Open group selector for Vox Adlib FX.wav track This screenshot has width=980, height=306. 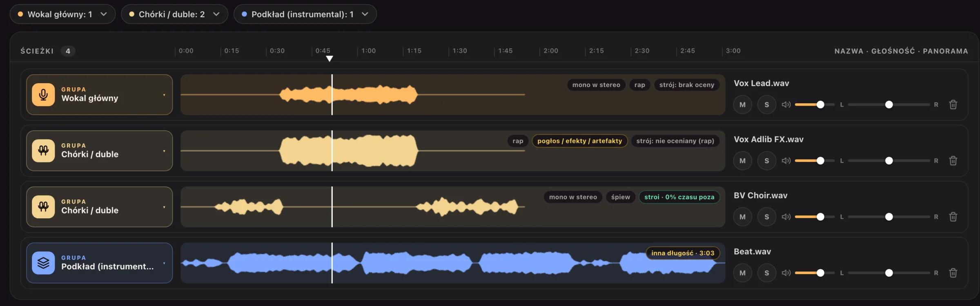[x=99, y=151]
